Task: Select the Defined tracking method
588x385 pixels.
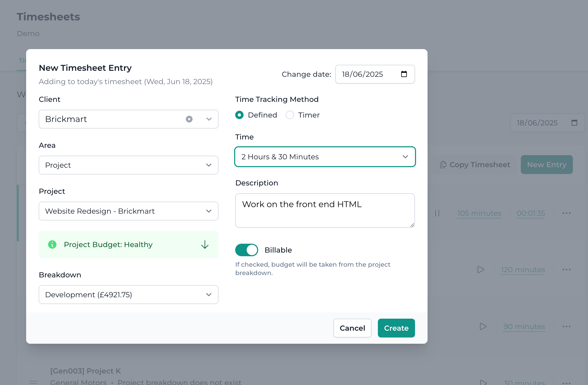Action: [x=239, y=115]
